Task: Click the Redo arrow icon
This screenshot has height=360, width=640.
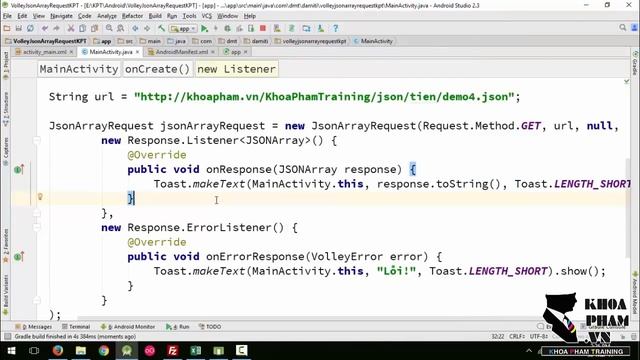Action: pyautogui.click(x=56, y=29)
